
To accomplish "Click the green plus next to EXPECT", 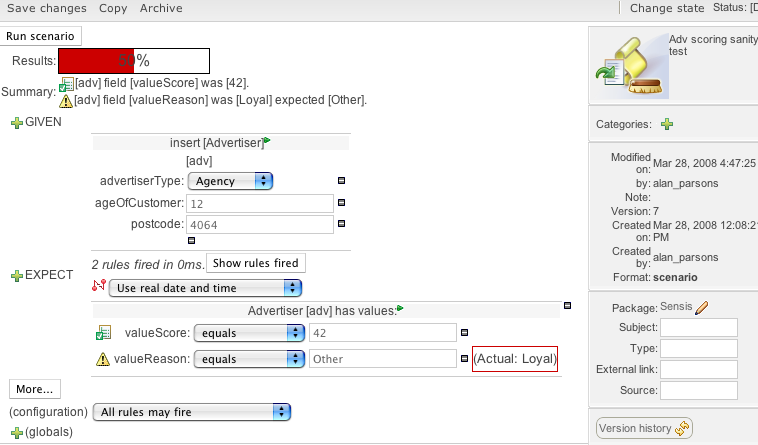I will [x=16, y=276].
